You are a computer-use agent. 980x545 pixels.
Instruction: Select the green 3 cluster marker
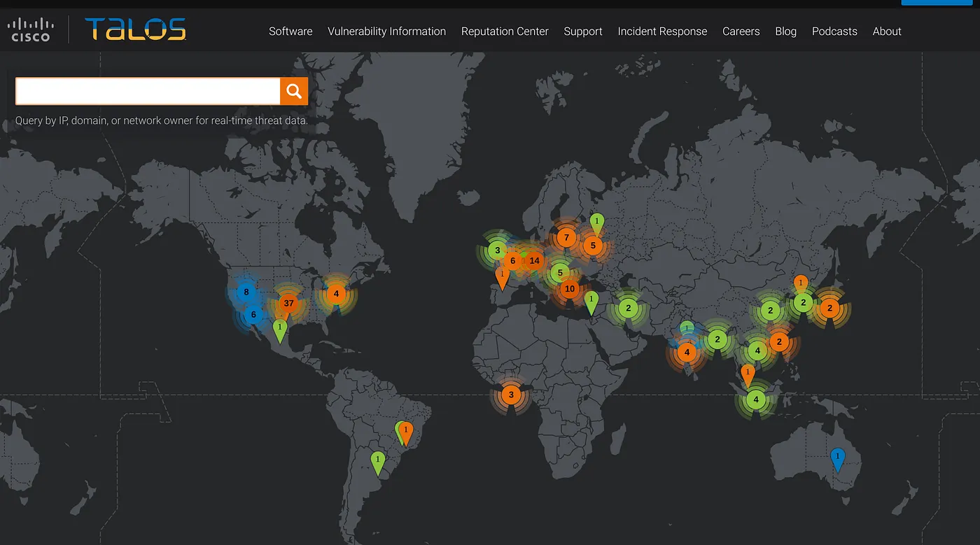[x=497, y=250]
